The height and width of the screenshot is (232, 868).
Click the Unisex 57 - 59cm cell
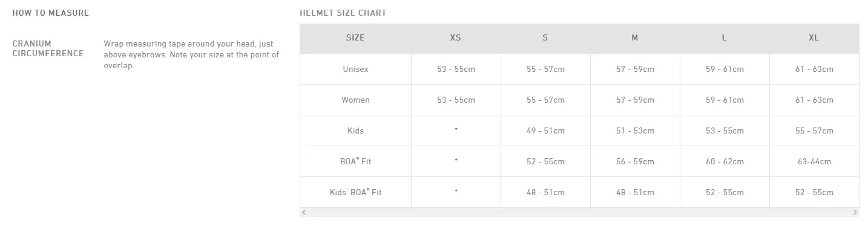coord(635,69)
